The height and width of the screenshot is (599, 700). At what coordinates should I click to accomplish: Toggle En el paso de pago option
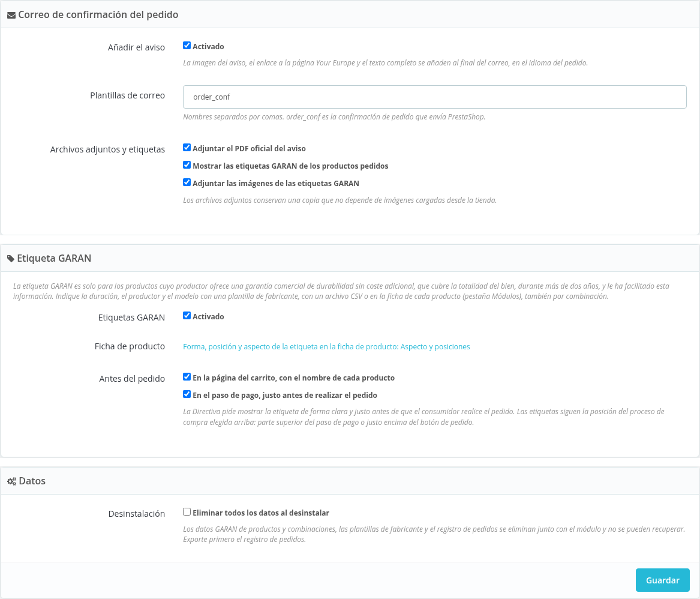(x=187, y=394)
